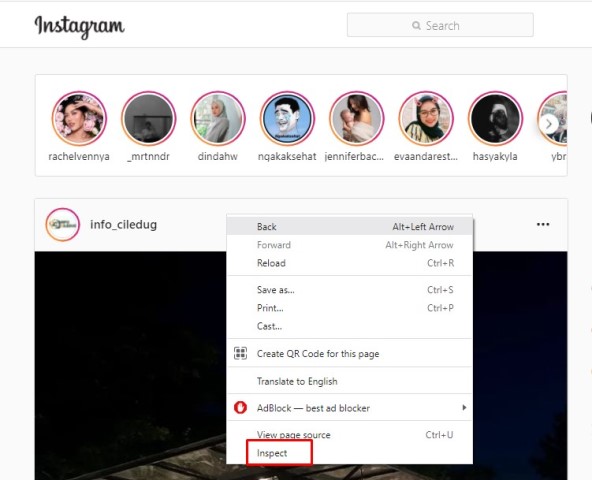This screenshot has height=480, width=592.
Task: View dindahw's story avatar
Action: pyautogui.click(x=218, y=119)
